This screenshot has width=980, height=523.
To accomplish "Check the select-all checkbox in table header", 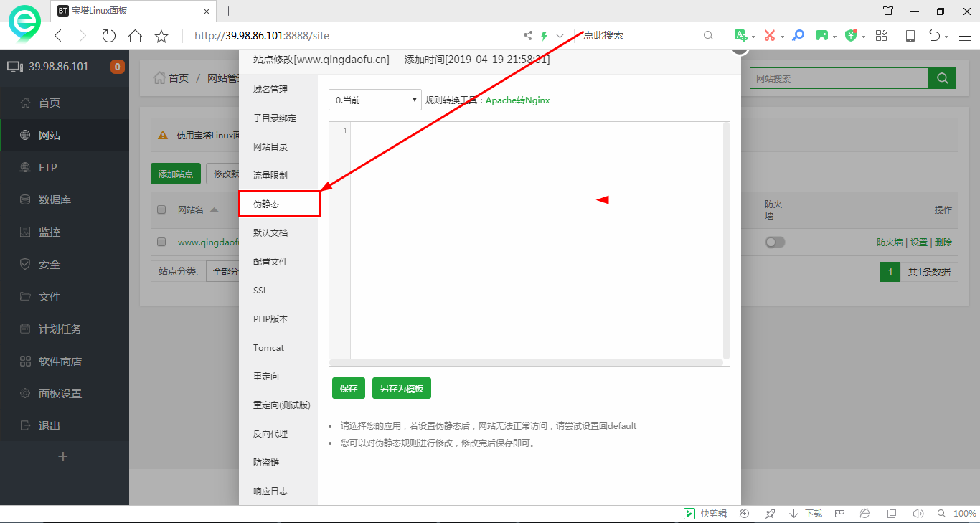I will point(161,210).
